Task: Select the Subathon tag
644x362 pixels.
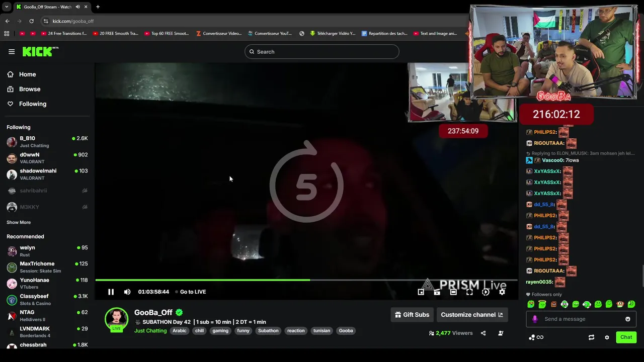Action: [x=268, y=331]
